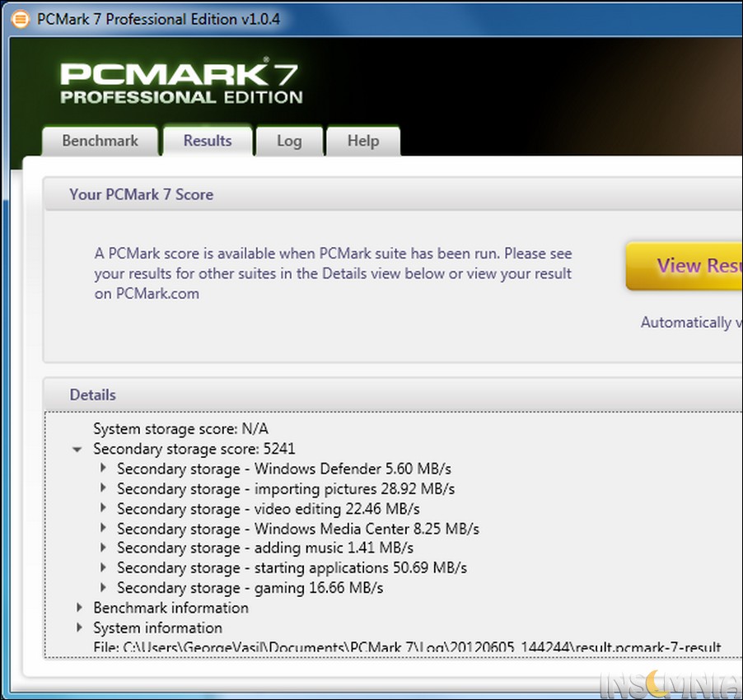Expand the starting applications 50.69 MB/s row
The height and width of the screenshot is (700, 743).
point(103,567)
